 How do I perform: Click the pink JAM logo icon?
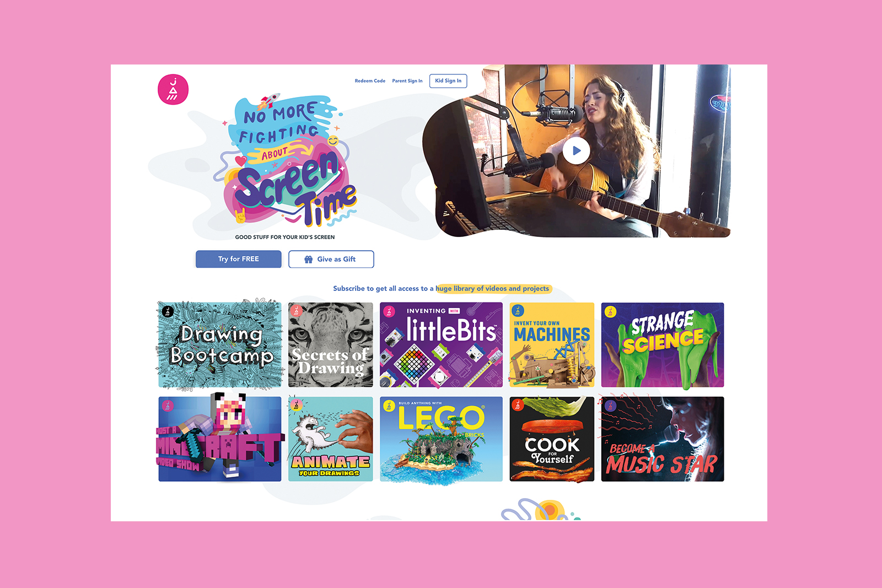173,89
